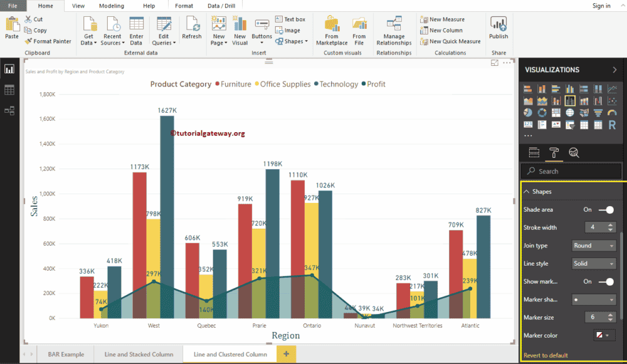
Task: Click the Sign in link
Action: coord(601,6)
